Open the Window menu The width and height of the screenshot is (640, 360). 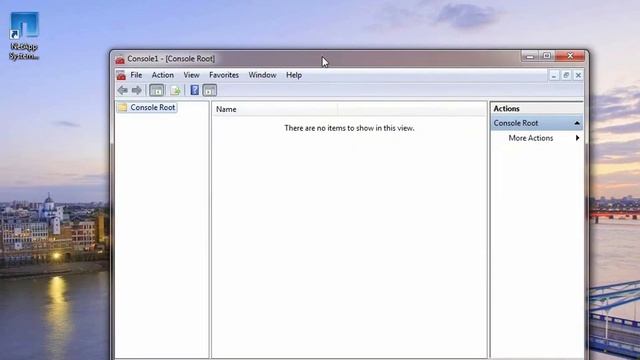click(x=262, y=75)
